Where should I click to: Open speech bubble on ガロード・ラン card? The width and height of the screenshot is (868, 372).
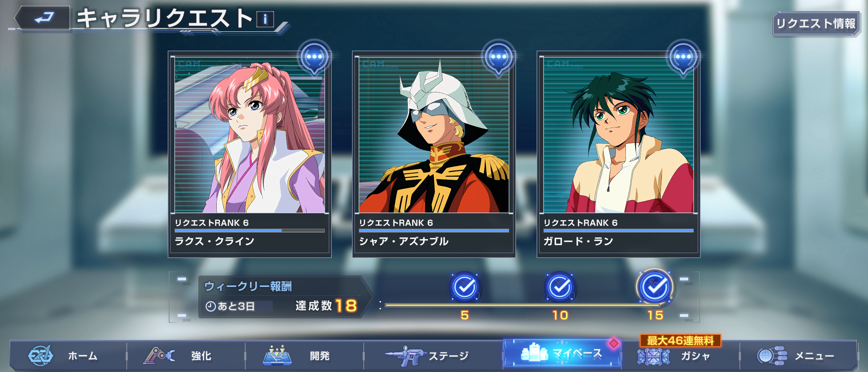(x=683, y=58)
